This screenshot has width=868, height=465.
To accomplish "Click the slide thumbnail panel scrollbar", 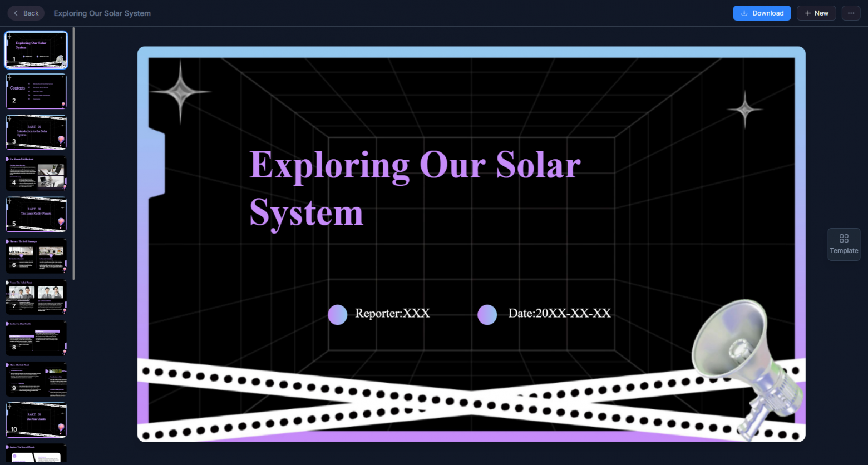I will [73, 154].
